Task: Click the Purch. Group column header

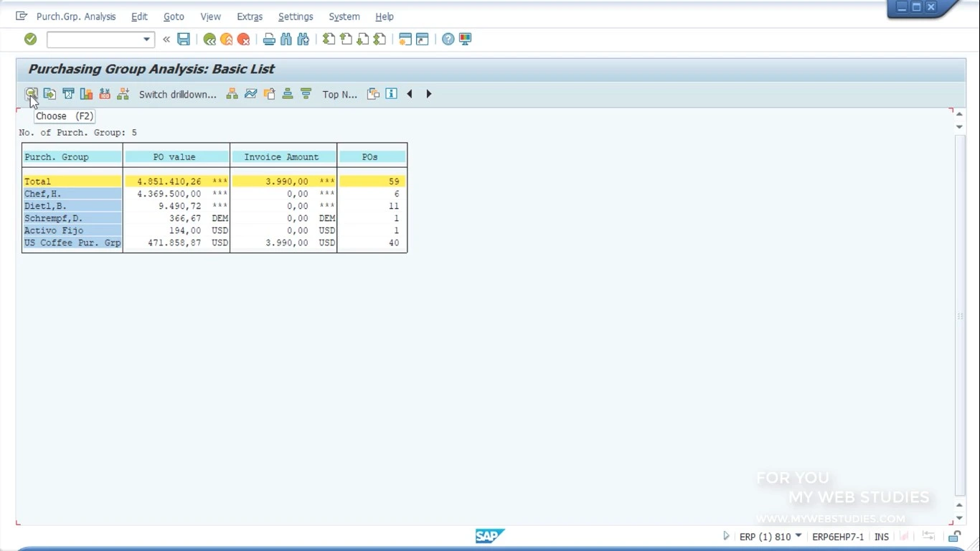Action: point(72,156)
